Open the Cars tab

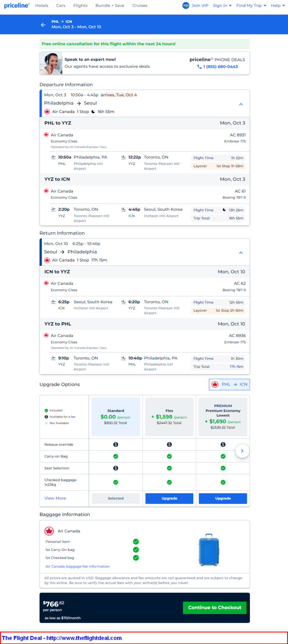pos(61,6)
